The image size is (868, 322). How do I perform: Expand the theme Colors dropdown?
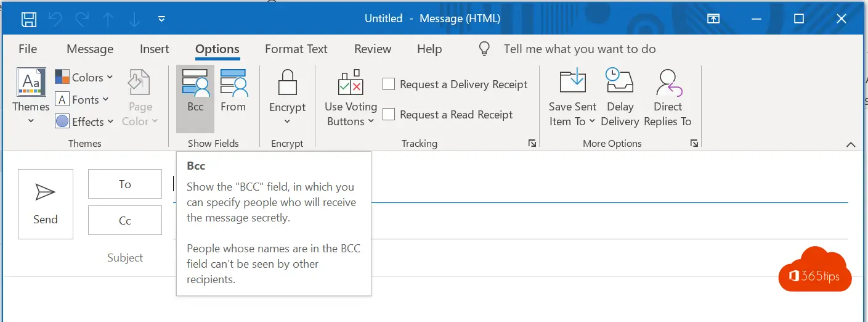click(x=84, y=77)
